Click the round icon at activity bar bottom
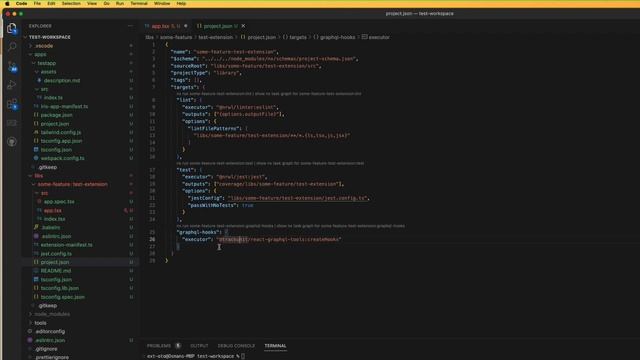The height and width of the screenshot is (360, 640). pos(12,142)
